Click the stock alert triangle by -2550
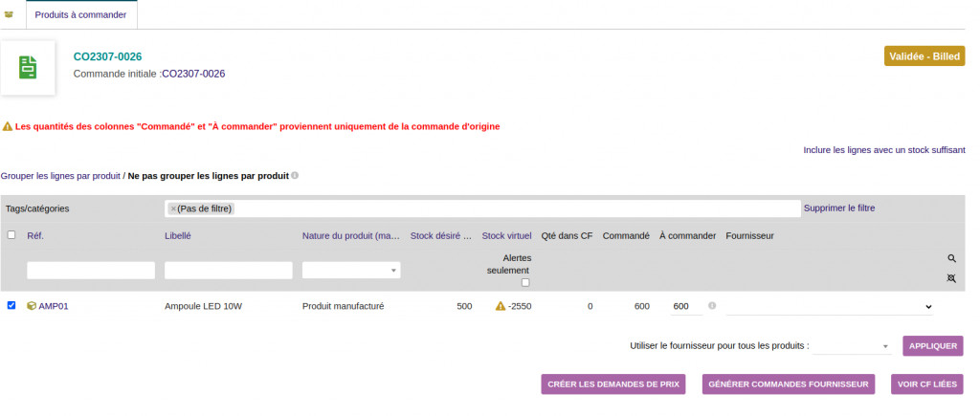The image size is (980, 416). pos(500,306)
